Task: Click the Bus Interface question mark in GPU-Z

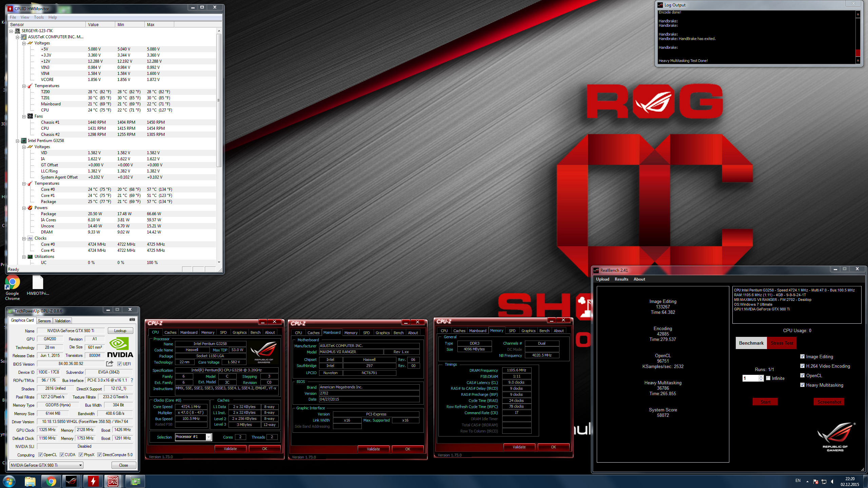Action: coord(132,380)
